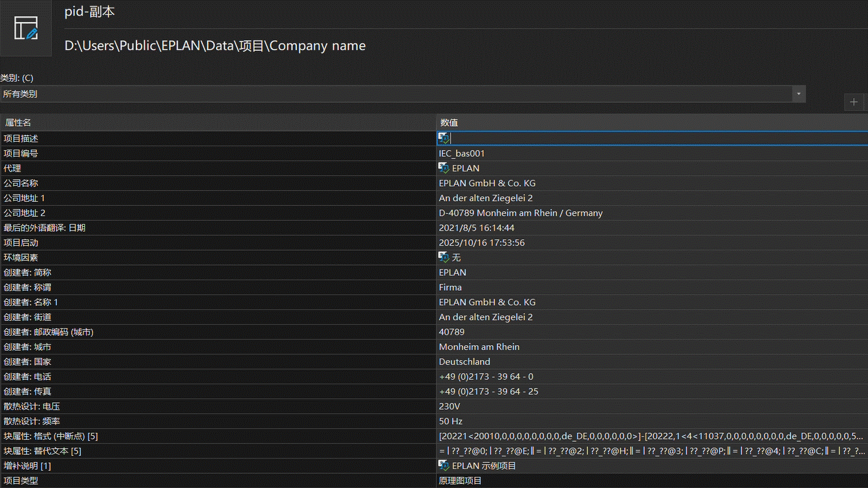Click the +49 (0)2173 - 39 64 - 25 fax value
The image size is (868, 488).
[488, 391]
